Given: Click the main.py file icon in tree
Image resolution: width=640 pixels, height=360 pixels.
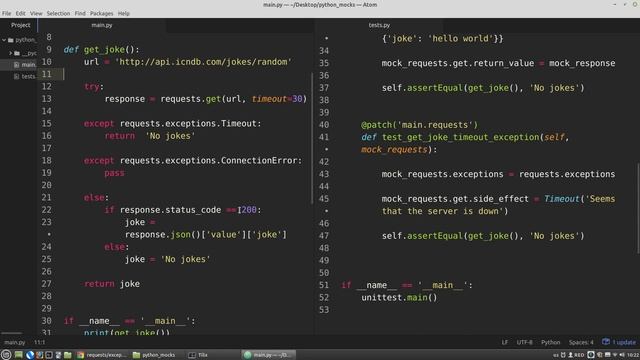Looking at the screenshot, I should click(16, 64).
